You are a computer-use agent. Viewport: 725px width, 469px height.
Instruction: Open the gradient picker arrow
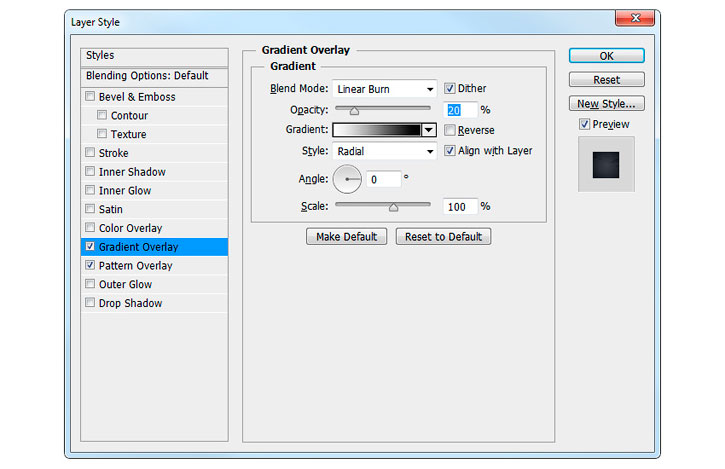click(x=429, y=130)
